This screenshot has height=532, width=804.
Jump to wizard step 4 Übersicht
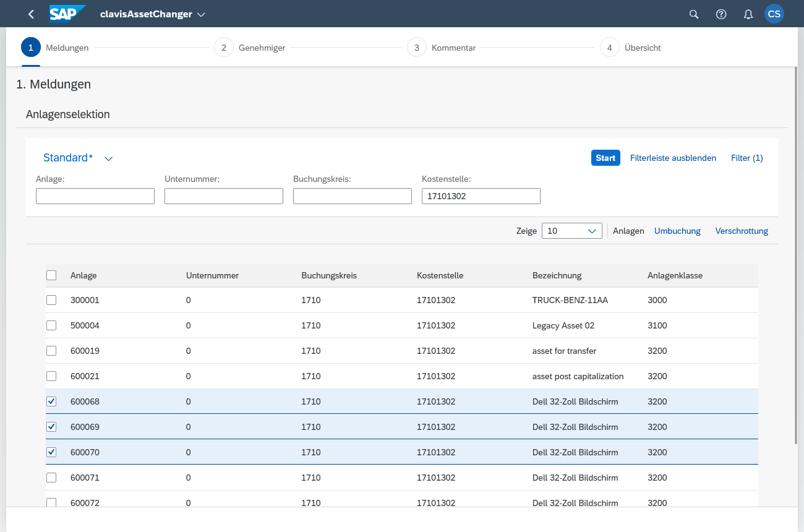pos(610,48)
